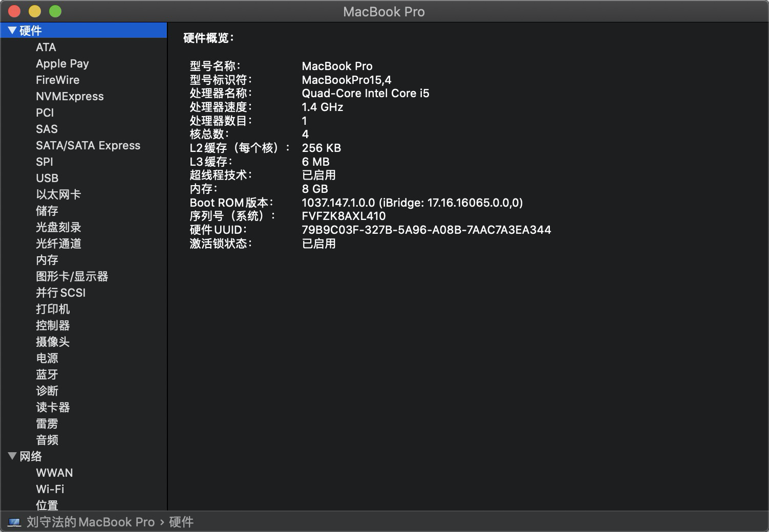Select FireWire in the hardware list
769x532 pixels.
[x=58, y=80]
